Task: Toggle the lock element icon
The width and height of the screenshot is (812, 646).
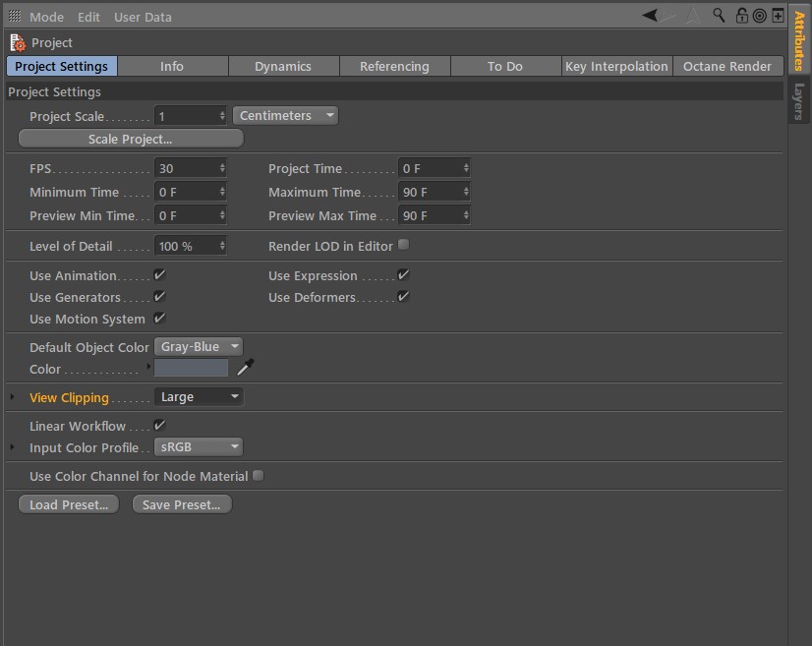Action: [x=741, y=16]
